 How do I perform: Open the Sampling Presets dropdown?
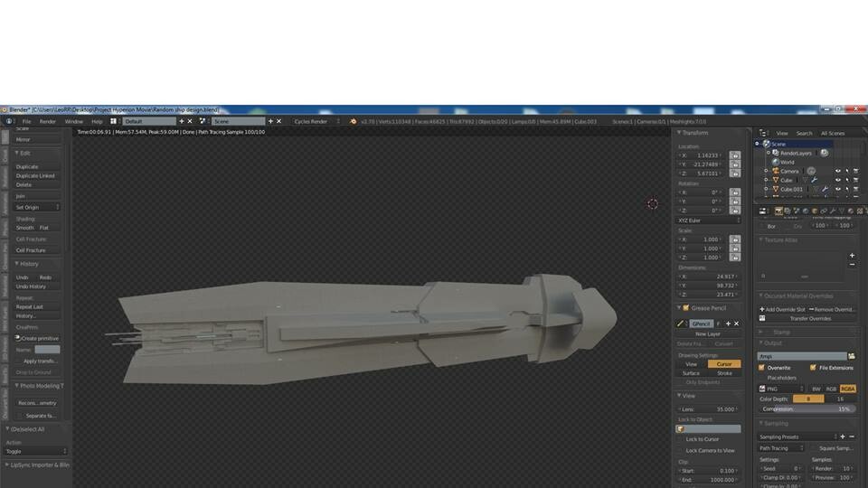click(797, 436)
